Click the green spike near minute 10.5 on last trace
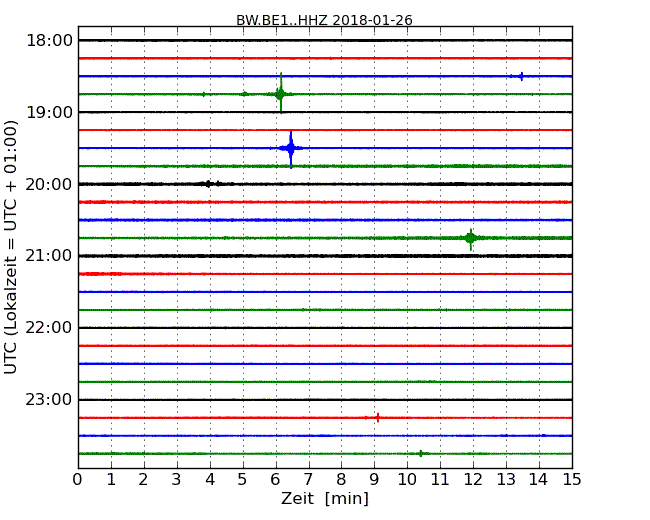 [421, 454]
